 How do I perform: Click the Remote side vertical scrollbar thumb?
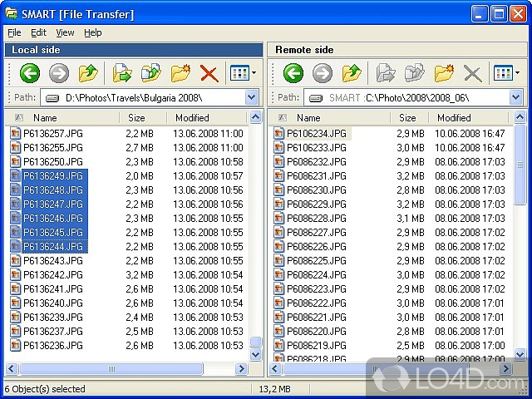[x=520, y=165]
